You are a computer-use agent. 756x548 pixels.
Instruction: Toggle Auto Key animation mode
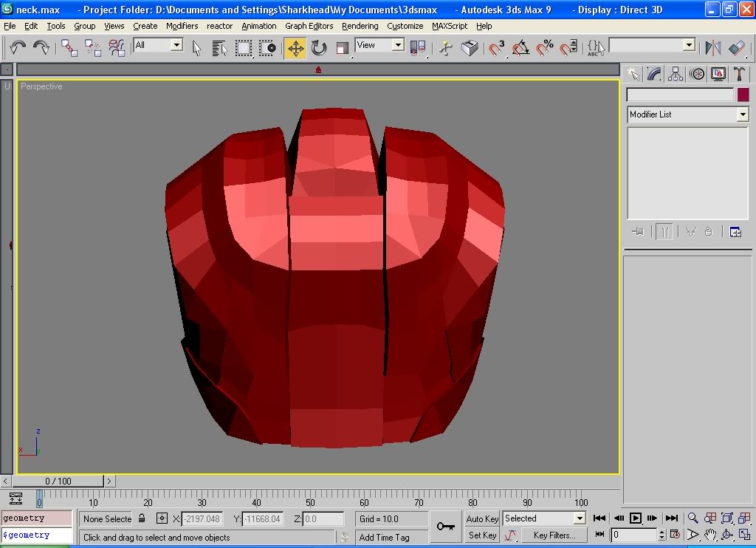483,518
